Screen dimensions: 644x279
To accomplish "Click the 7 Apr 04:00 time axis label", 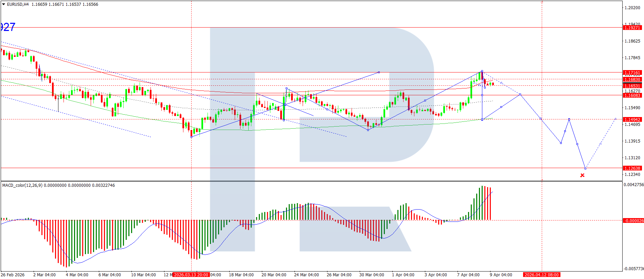I will click(x=468, y=275).
